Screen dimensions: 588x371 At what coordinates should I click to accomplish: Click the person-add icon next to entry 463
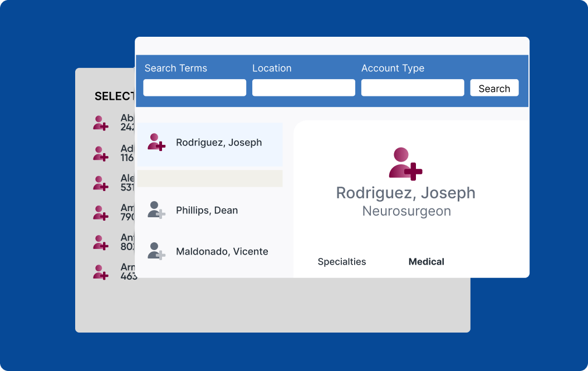(x=100, y=272)
